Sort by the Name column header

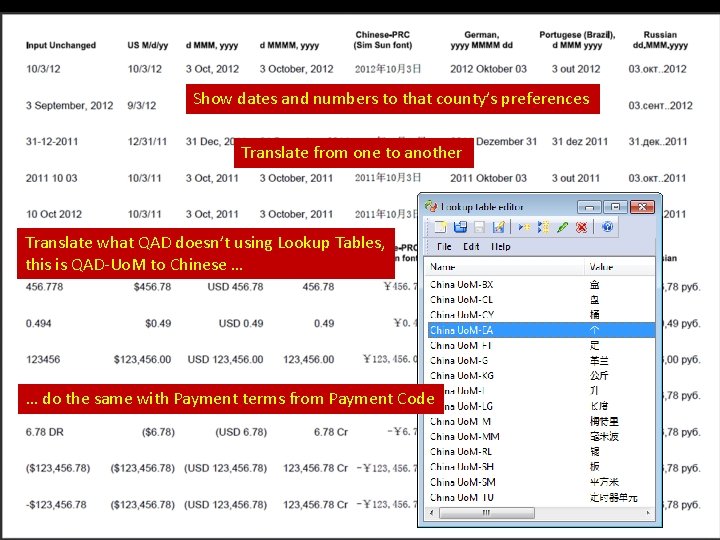(505, 267)
